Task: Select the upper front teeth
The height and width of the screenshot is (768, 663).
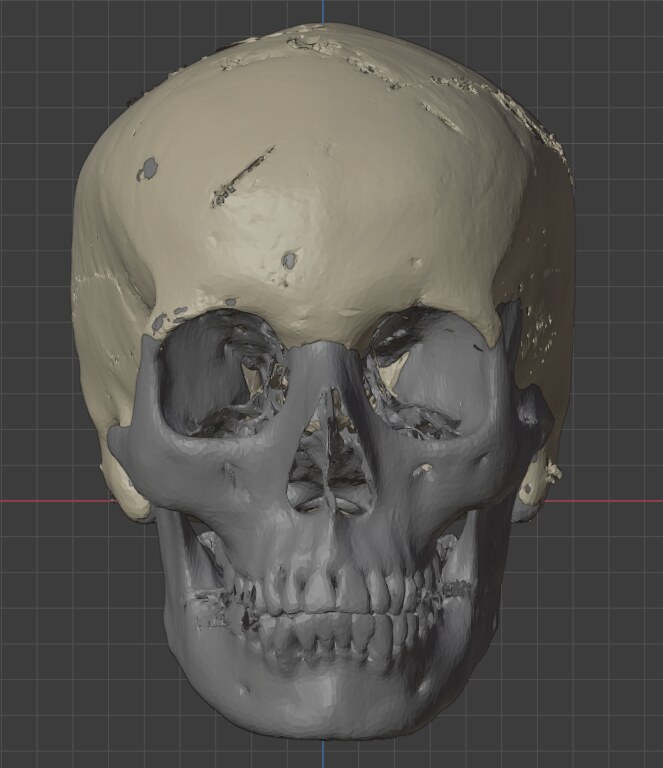Action: coord(325,592)
